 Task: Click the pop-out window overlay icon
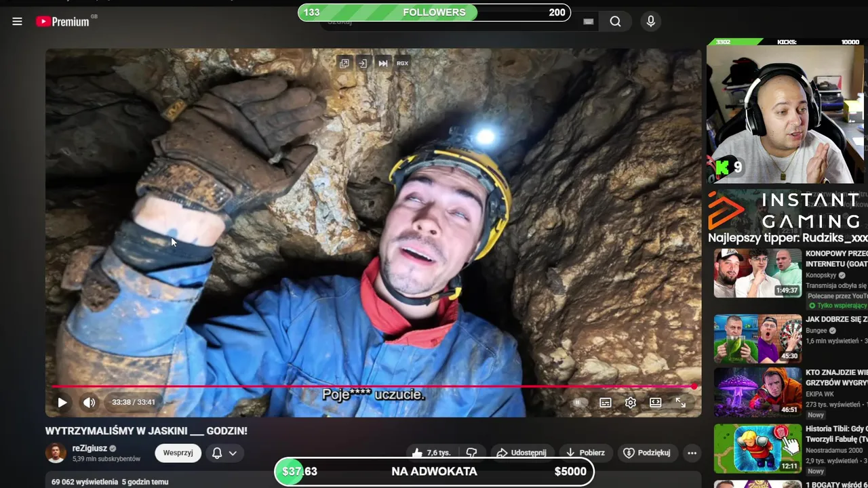click(x=344, y=63)
